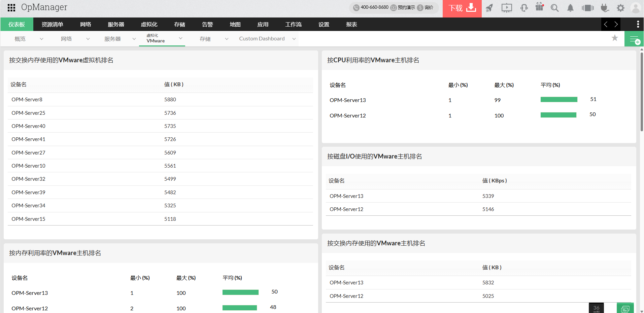
Task: Click the download arrow icon
Action: tap(472, 7)
